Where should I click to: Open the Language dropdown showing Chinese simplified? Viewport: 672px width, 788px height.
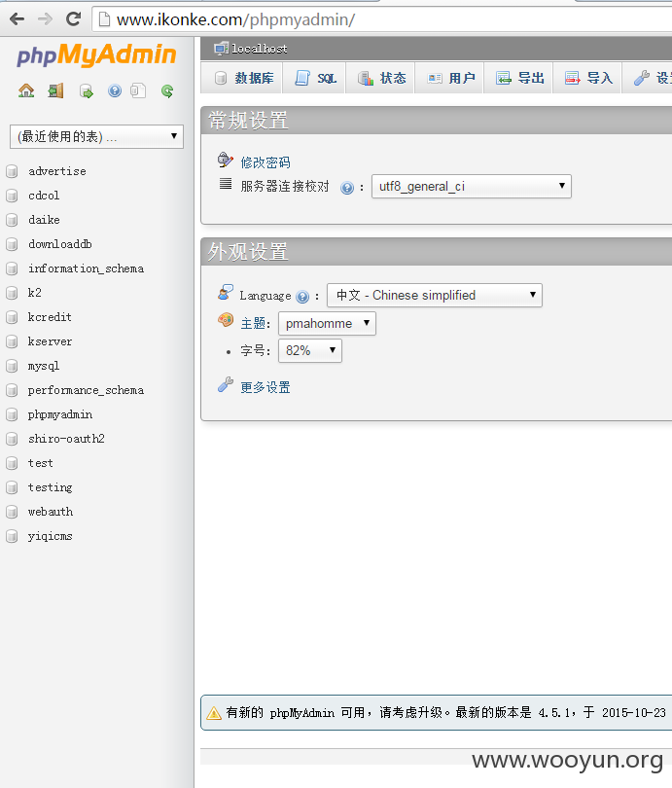coord(435,295)
